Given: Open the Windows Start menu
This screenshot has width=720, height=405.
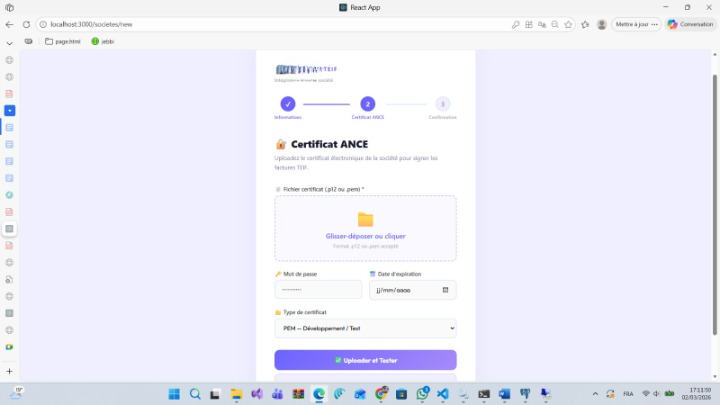Looking at the screenshot, I should pyautogui.click(x=174, y=394).
